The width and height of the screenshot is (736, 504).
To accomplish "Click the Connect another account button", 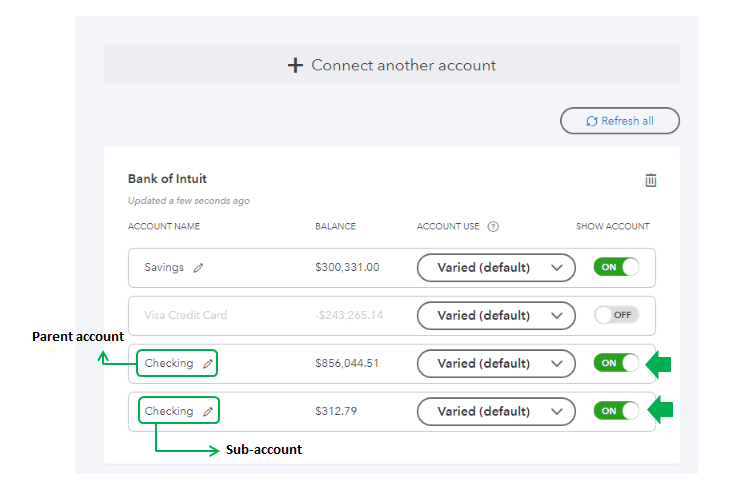I will (392, 65).
